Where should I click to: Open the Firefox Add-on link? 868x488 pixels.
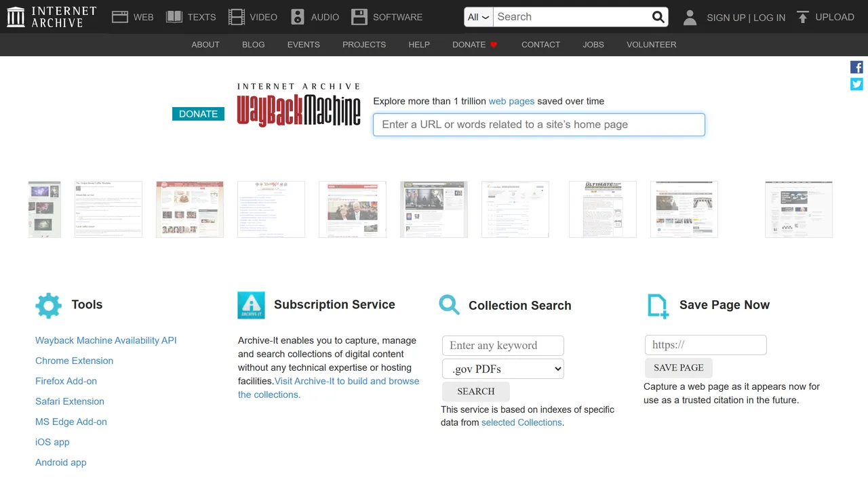click(66, 381)
